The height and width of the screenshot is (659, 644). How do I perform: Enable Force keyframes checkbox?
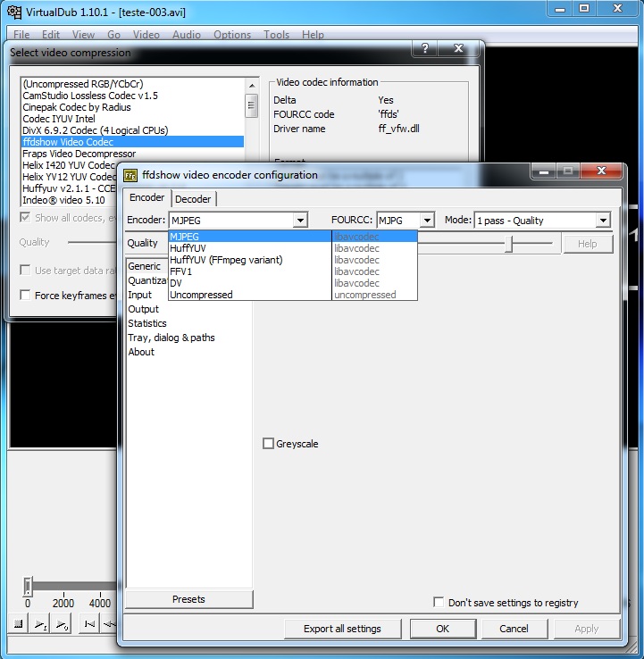(25, 295)
